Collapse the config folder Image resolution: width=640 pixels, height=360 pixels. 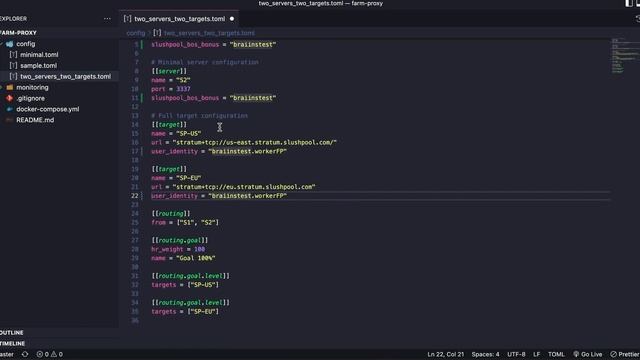point(26,44)
